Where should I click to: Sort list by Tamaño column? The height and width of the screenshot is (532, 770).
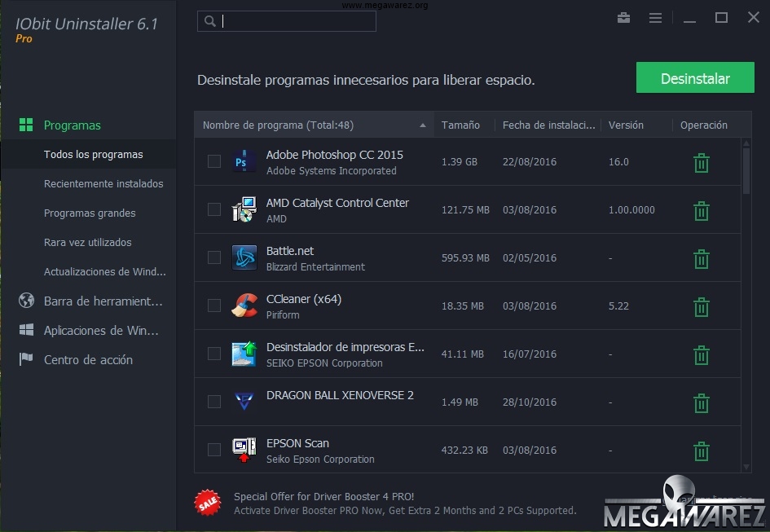(460, 125)
